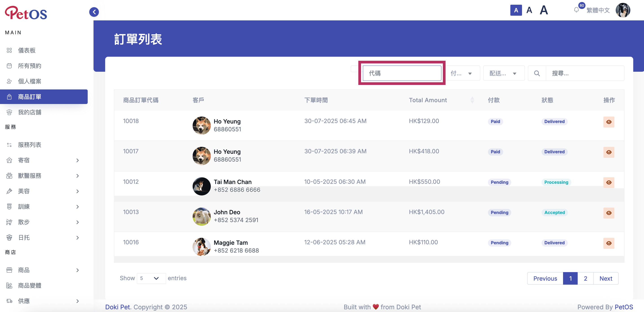Open the user profile avatar menu
This screenshot has width=644, height=312.
623,10
